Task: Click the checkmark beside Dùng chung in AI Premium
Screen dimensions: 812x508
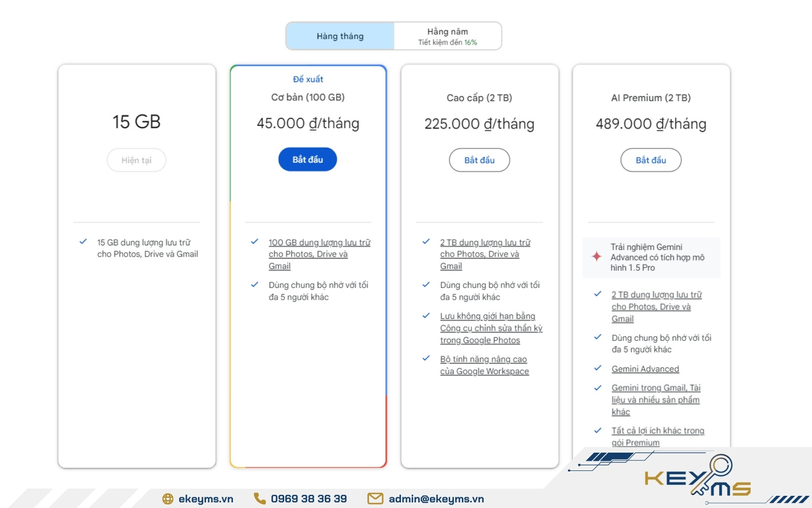Action: [x=597, y=337]
